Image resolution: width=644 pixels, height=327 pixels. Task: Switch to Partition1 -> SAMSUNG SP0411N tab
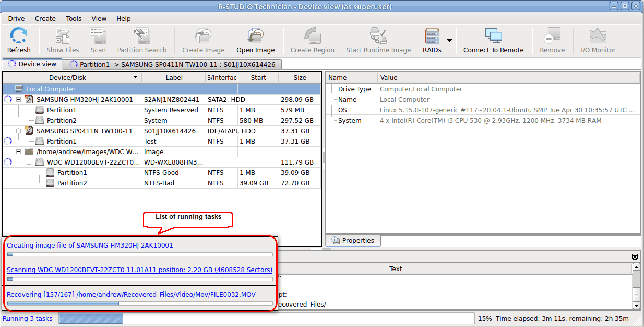click(x=173, y=65)
